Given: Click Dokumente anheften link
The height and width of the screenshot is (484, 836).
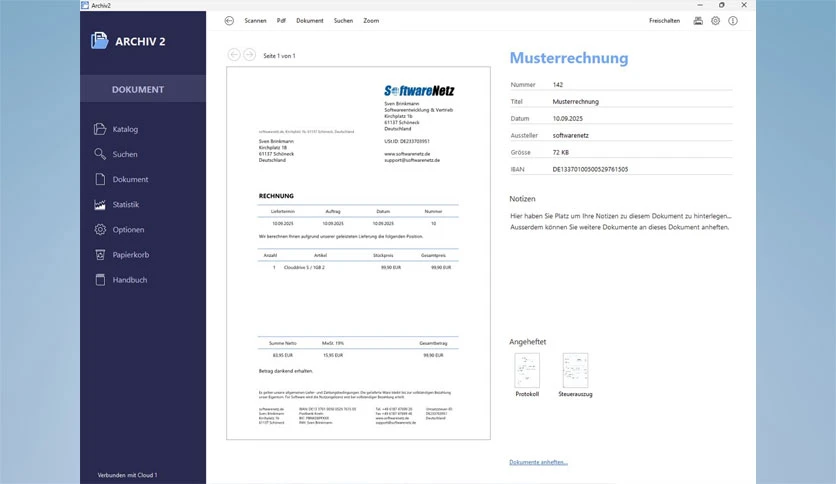Looking at the screenshot, I should click(538, 462).
